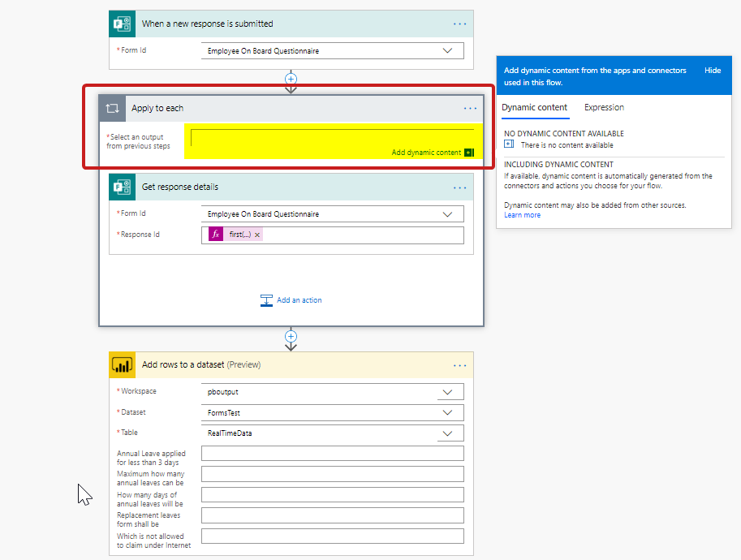Switch to the Expression tab

click(604, 107)
